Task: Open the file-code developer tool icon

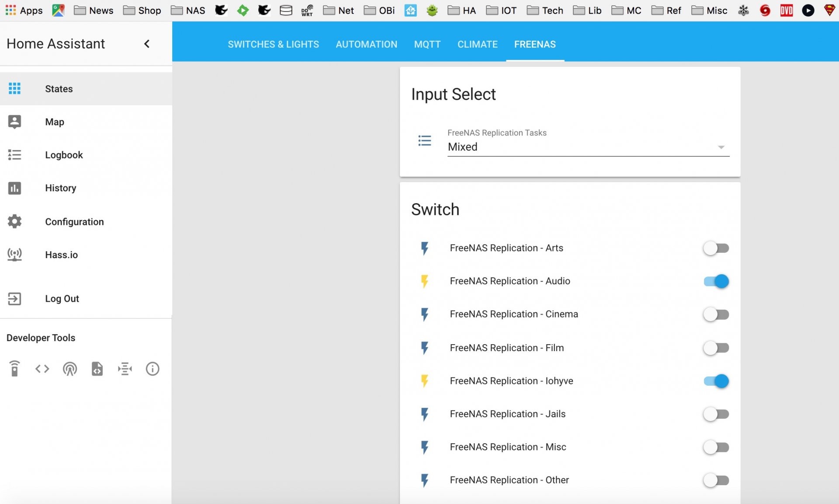Action: pos(97,369)
